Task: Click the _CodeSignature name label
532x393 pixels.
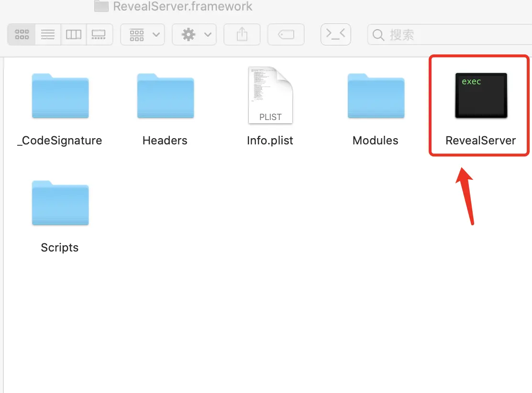Action: coord(60,141)
